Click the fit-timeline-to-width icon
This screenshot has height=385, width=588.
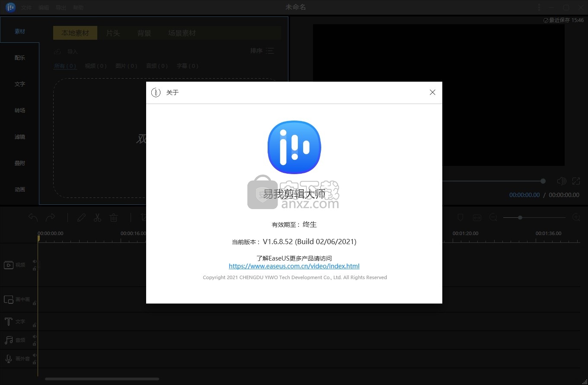477,217
